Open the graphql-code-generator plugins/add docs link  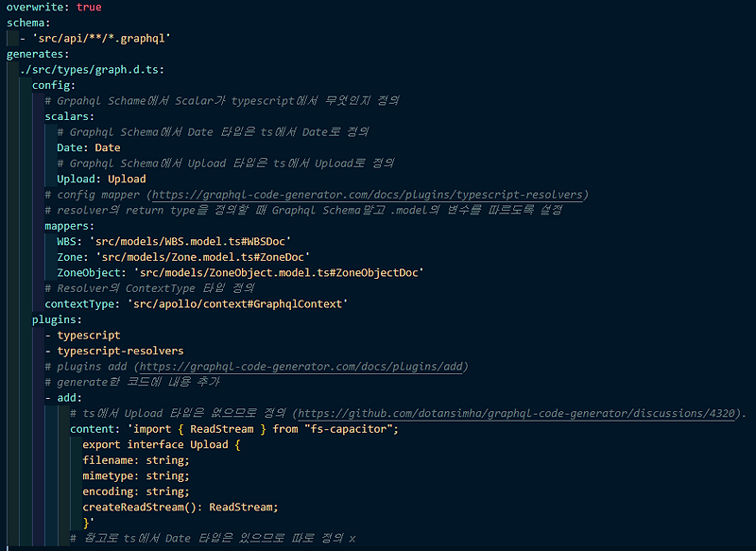(301, 367)
